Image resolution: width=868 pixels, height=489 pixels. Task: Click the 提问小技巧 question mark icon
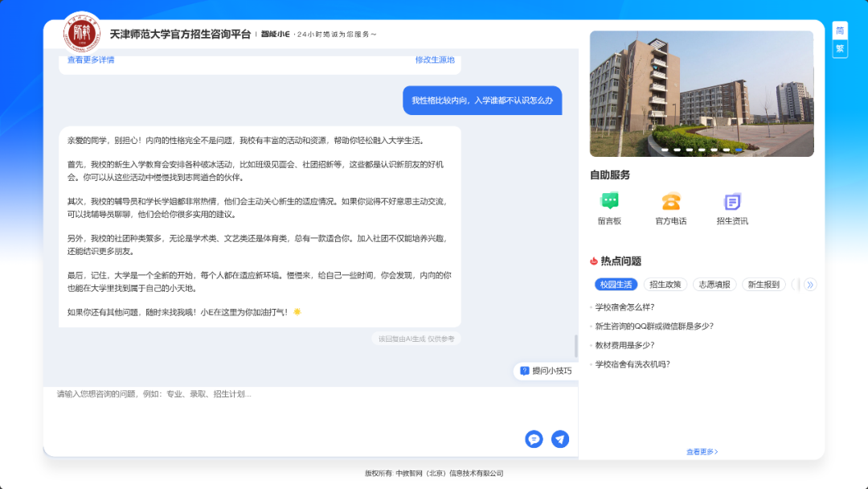[x=525, y=371]
